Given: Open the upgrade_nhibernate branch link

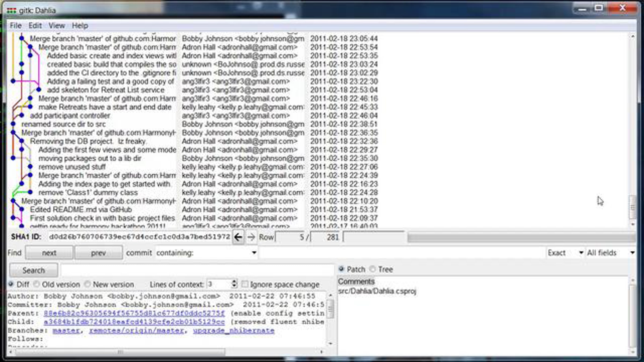Looking at the screenshot, I should [233, 330].
